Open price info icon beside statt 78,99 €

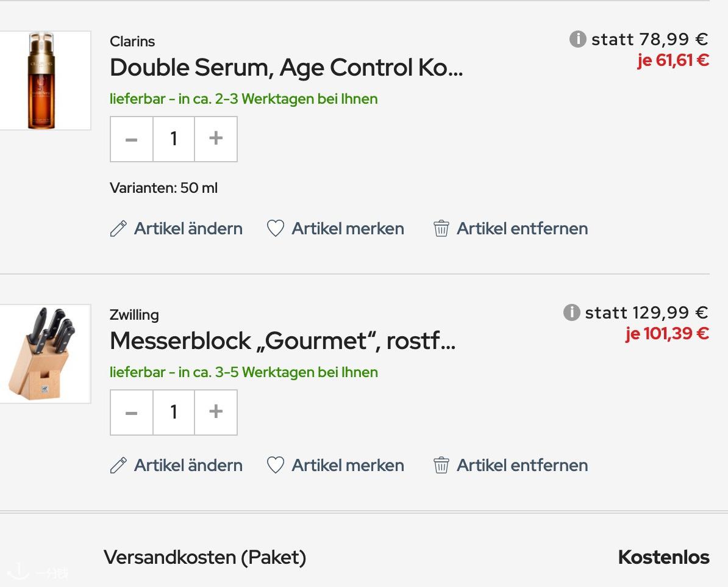(577, 39)
